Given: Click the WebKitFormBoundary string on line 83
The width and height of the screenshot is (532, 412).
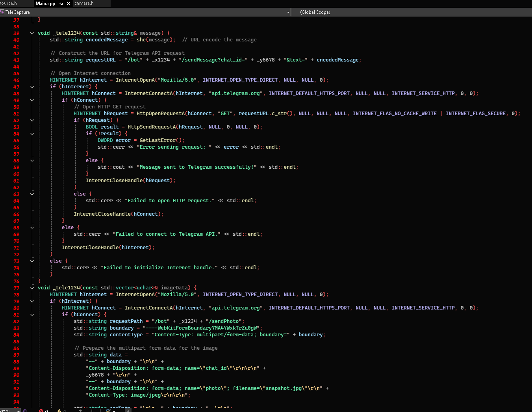Looking at the screenshot, I should (x=201, y=328).
